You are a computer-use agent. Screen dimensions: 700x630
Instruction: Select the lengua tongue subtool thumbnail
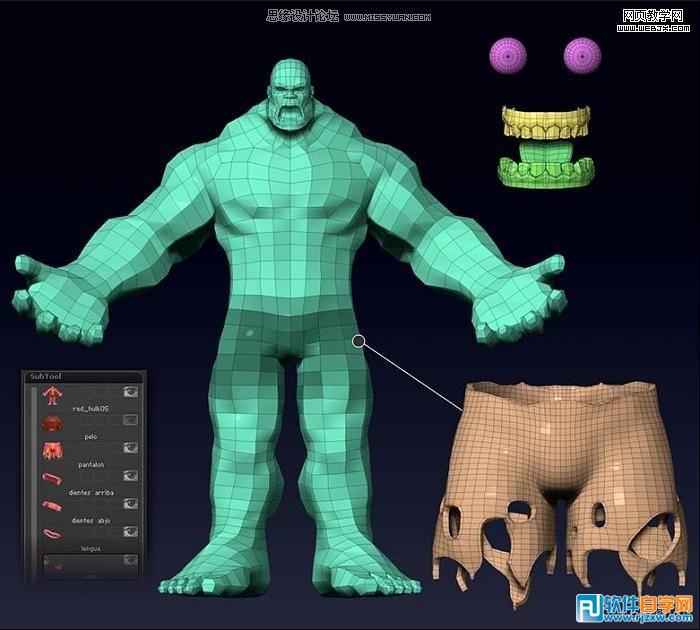pos(51,535)
